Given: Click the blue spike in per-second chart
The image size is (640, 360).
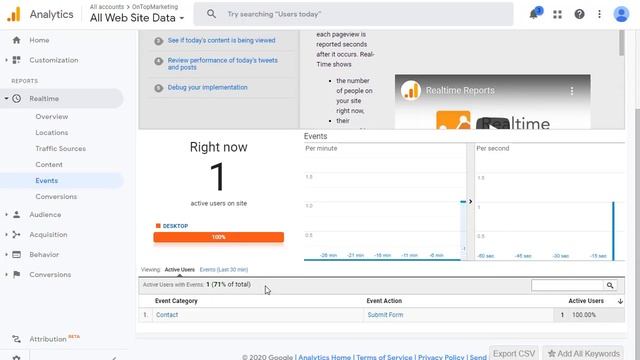Looking at the screenshot, I should click(613, 230).
